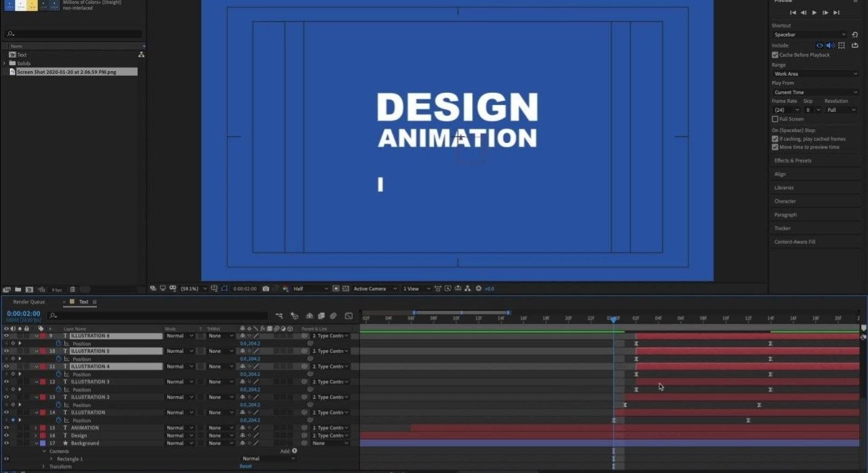Click the Reset link beside Transform

(x=245, y=466)
